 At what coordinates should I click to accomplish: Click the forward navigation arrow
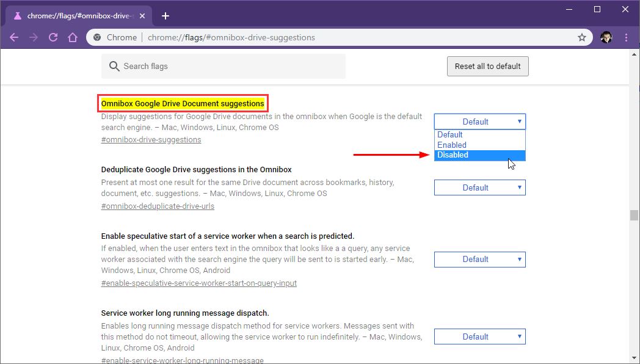coord(34,37)
